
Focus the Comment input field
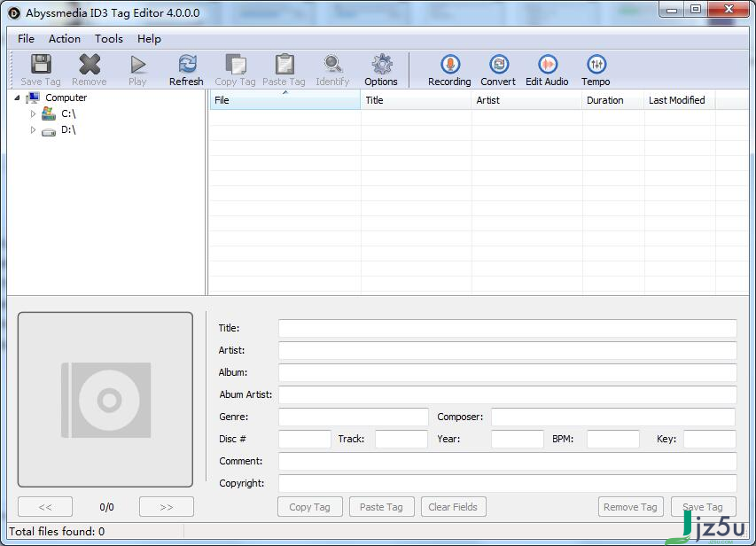click(x=508, y=461)
